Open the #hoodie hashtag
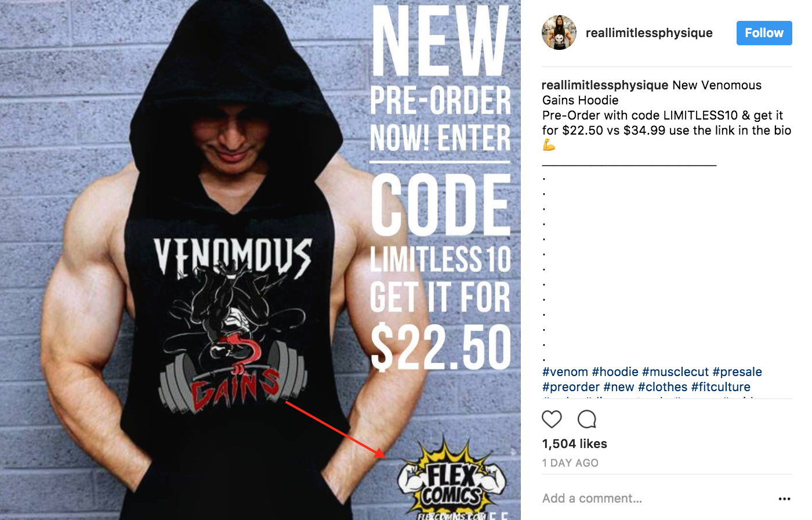 pos(615,372)
